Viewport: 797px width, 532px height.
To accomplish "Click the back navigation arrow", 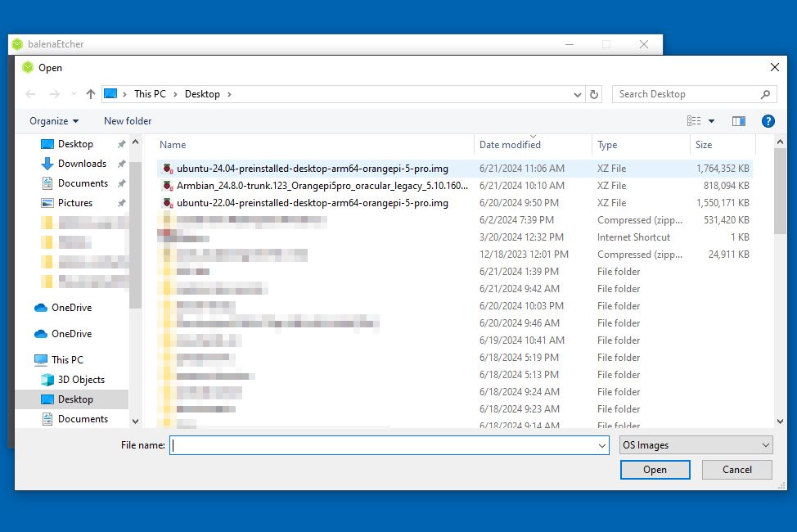I will click(30, 94).
